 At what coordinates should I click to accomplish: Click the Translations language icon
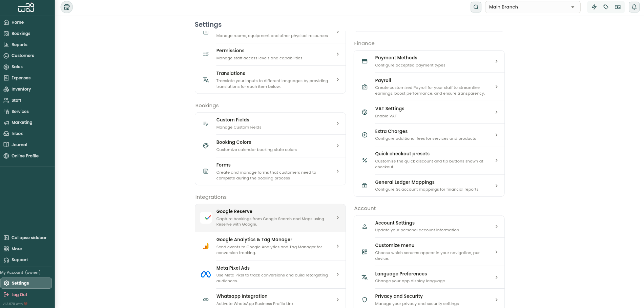(x=206, y=80)
